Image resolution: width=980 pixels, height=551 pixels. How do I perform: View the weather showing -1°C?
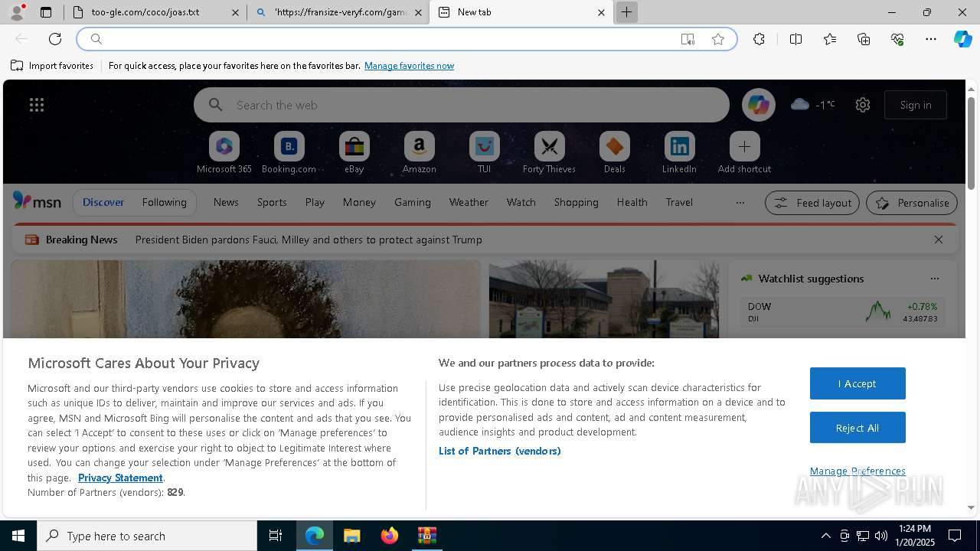point(813,105)
